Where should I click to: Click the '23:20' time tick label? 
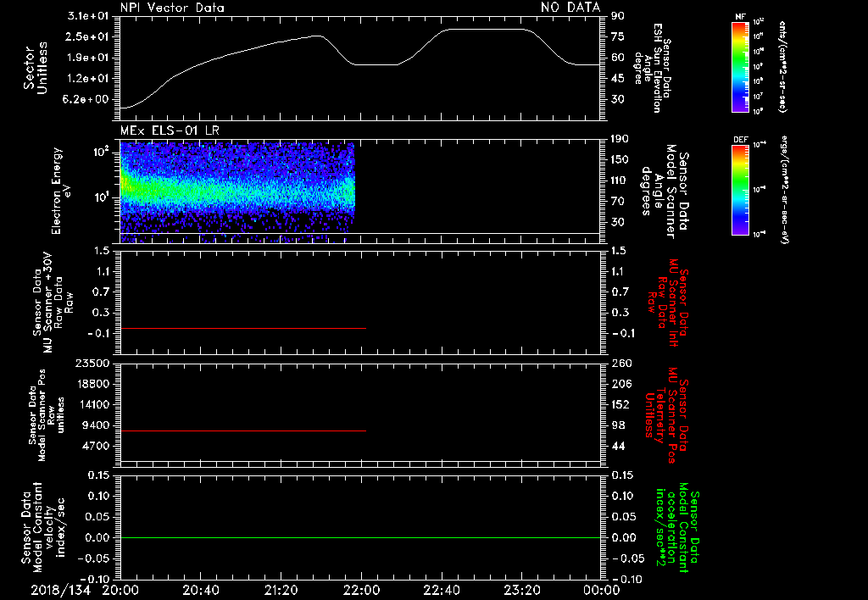pos(521,590)
